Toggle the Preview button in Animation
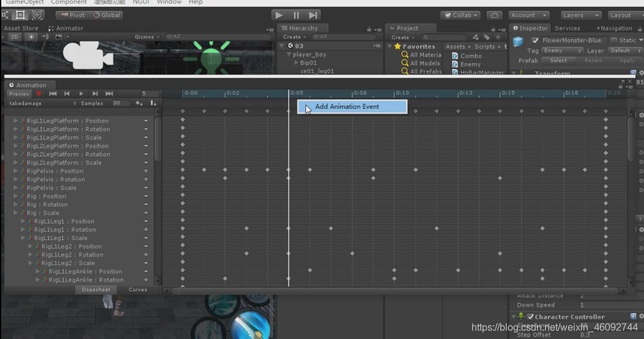The width and height of the screenshot is (644, 339). 19,94
